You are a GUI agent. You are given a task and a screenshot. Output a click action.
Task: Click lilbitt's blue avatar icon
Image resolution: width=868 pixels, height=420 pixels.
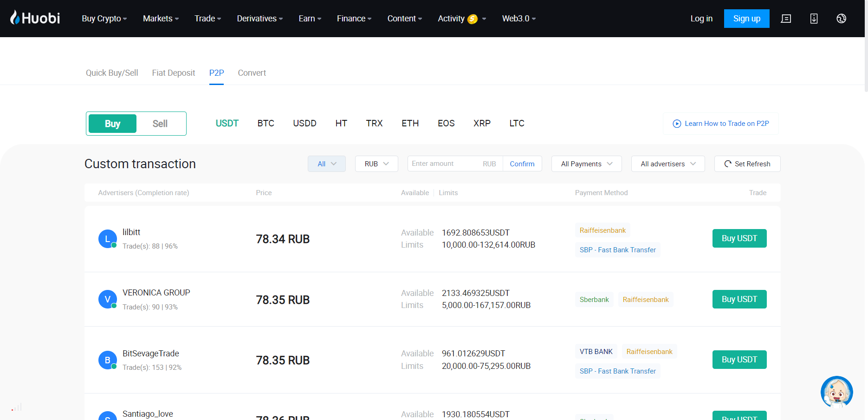[x=107, y=239]
